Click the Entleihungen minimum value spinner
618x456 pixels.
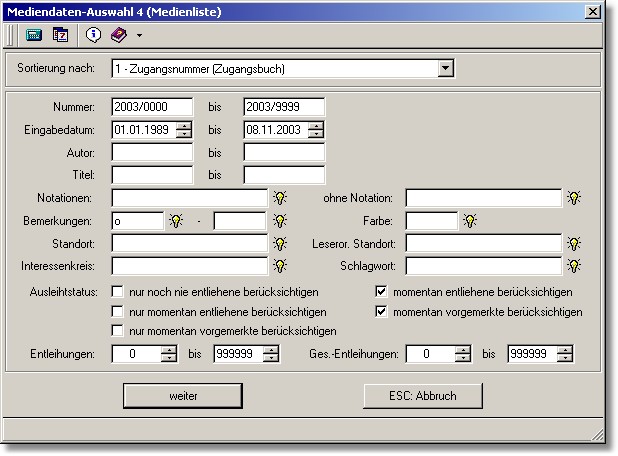169,354
